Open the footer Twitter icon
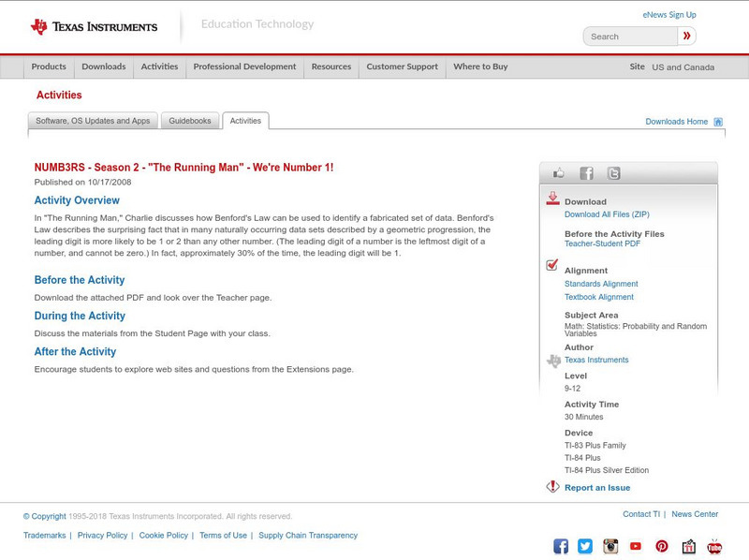749x560 pixels. pyautogui.click(x=585, y=546)
